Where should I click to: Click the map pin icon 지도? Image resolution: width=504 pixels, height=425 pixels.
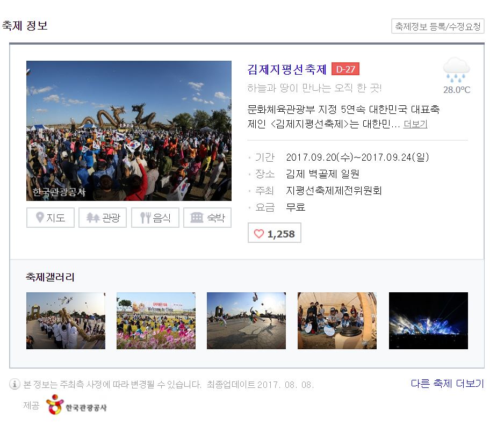pos(40,218)
